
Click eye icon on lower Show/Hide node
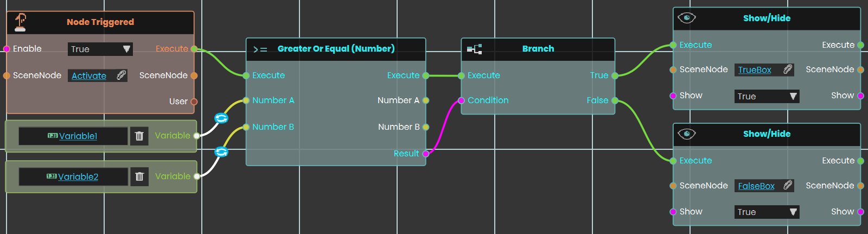click(687, 134)
